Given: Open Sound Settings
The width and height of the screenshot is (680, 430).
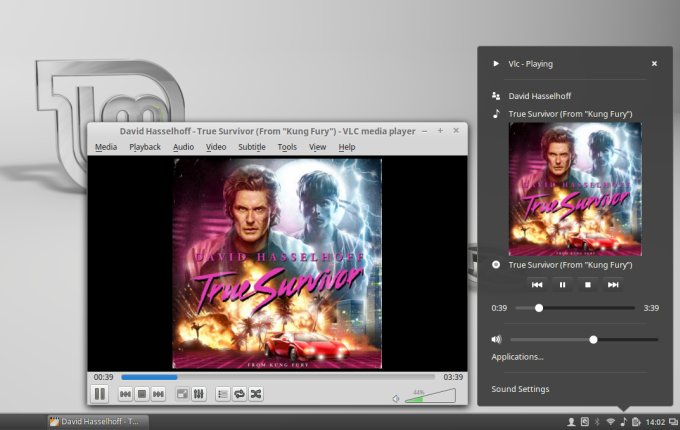Looking at the screenshot, I should [x=520, y=389].
